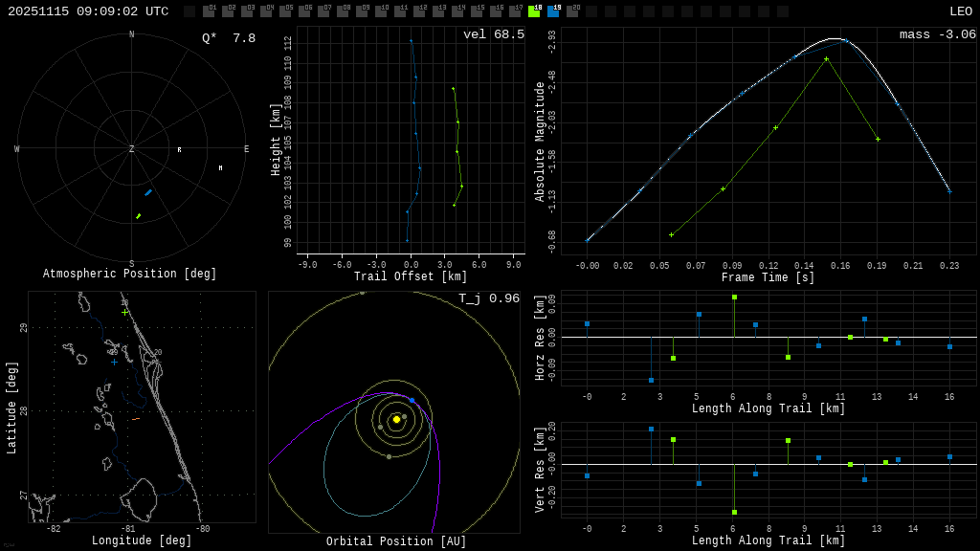Select green meteor streak in atmospheric plot
Image resolution: width=980 pixels, height=551 pixels.
[138, 216]
